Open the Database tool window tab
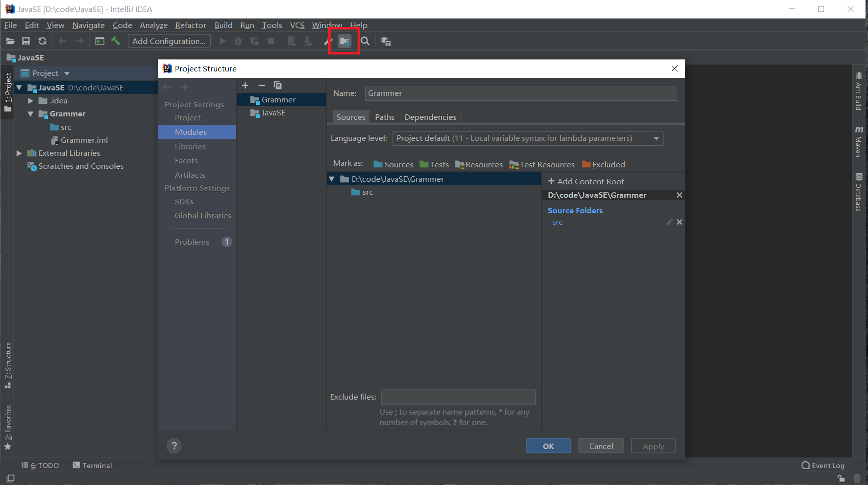The image size is (868, 485). pos(859,192)
